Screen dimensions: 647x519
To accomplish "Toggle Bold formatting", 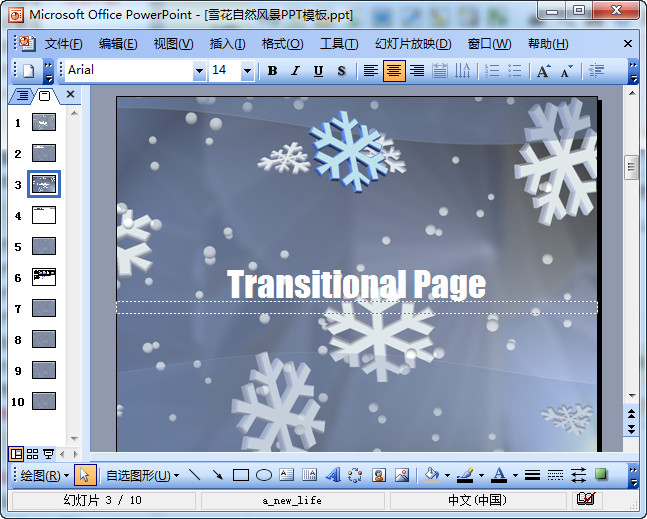I will (272, 71).
